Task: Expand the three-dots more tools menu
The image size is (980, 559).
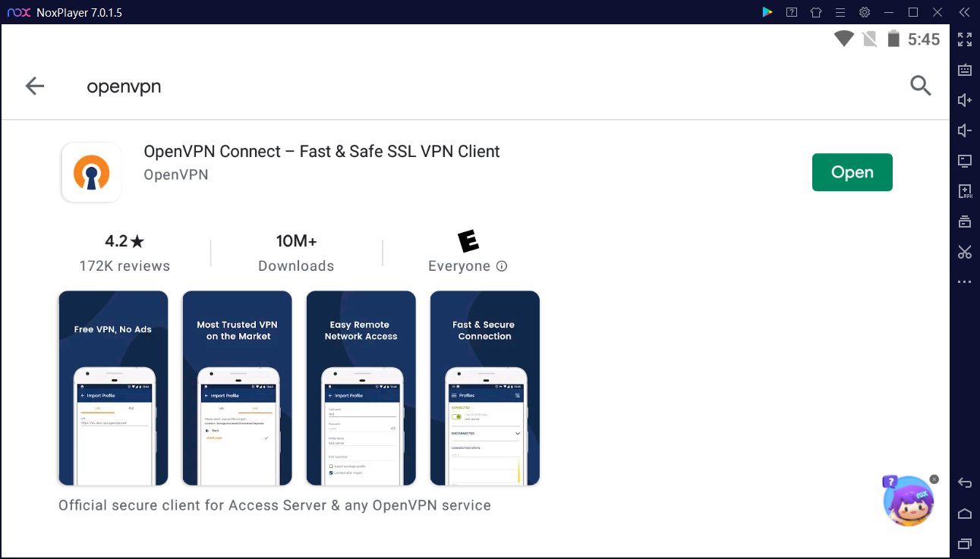Action: (965, 282)
